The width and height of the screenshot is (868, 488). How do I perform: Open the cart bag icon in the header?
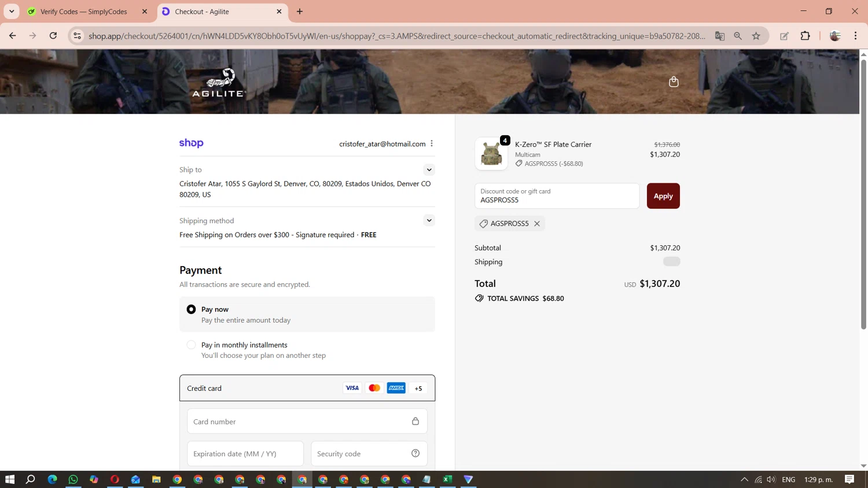tap(674, 82)
